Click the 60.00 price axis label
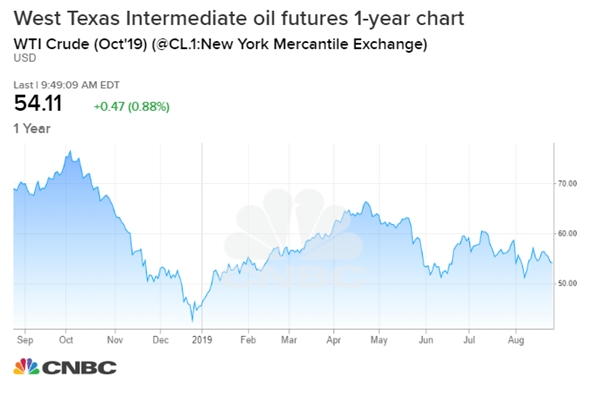Screen dimensions: 600x402 (x=570, y=234)
